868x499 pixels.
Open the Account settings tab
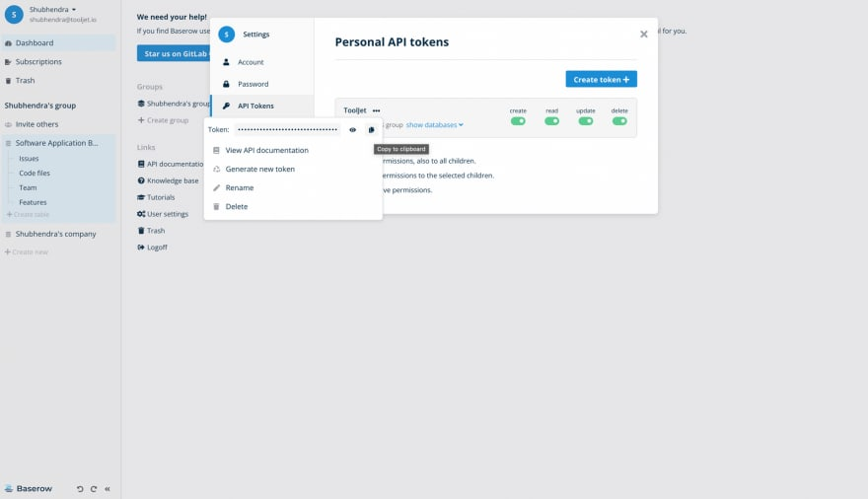click(261, 62)
